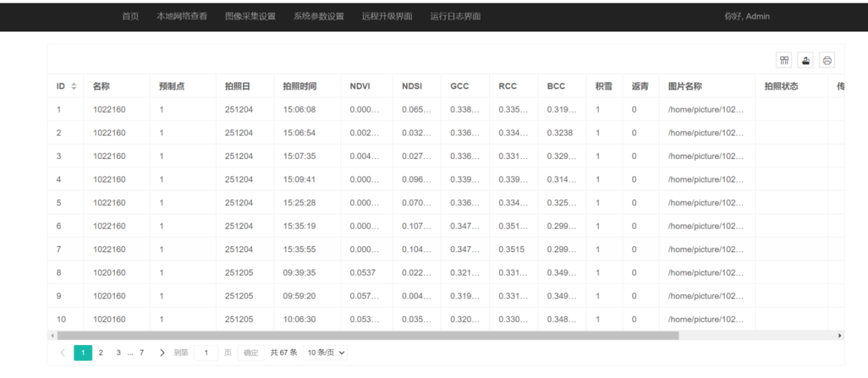
Task: Click the horizontal table scrollbar thumb
Action: pyautogui.click(x=368, y=336)
